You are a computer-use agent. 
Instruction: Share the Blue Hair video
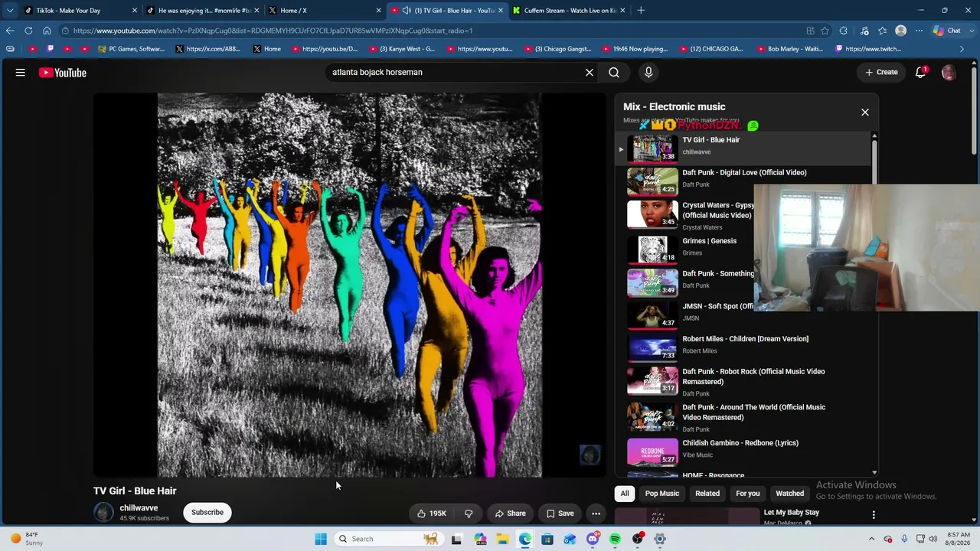510,514
